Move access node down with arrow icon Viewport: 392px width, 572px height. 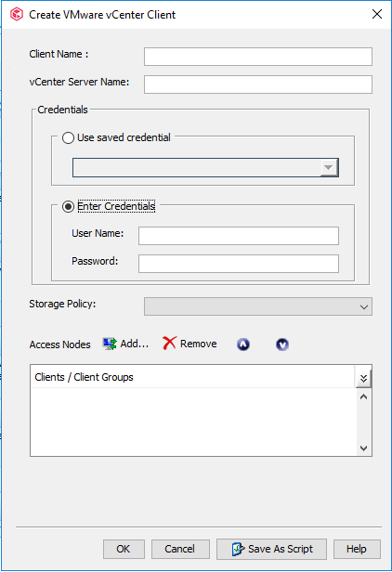(x=282, y=344)
